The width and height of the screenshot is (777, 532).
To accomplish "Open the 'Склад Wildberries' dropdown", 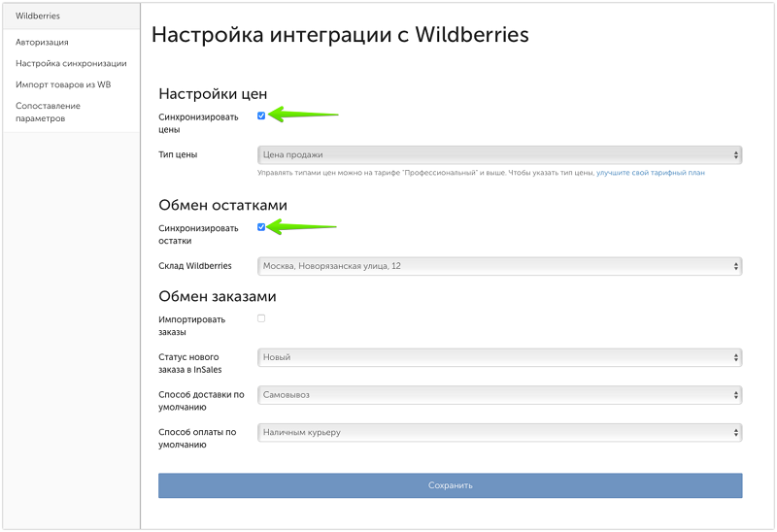I will point(499,267).
